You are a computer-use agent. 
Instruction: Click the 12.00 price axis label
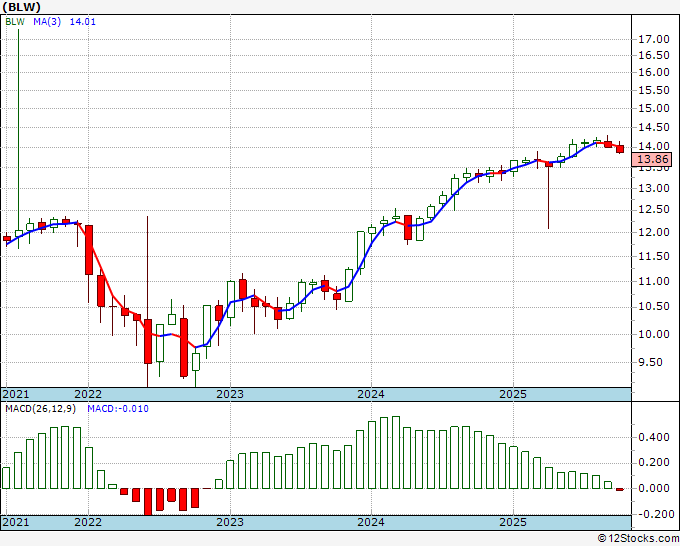[x=654, y=232]
